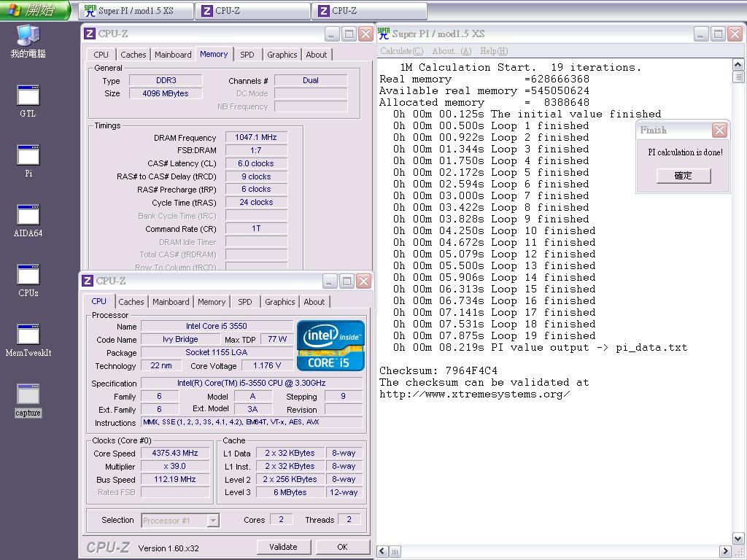747x560 pixels.
Task: Switch to first CPU-Z taskbar button
Action: coord(252,10)
